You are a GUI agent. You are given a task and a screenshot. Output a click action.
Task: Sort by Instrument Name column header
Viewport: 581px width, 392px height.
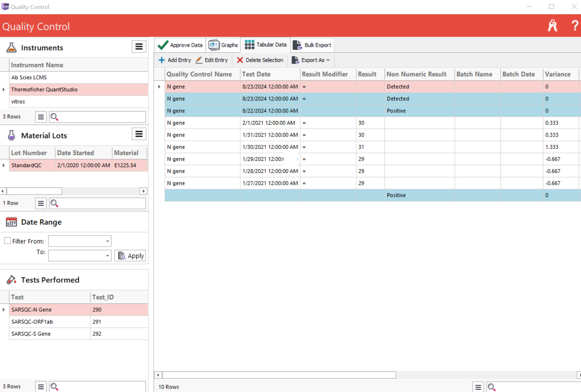pos(78,65)
